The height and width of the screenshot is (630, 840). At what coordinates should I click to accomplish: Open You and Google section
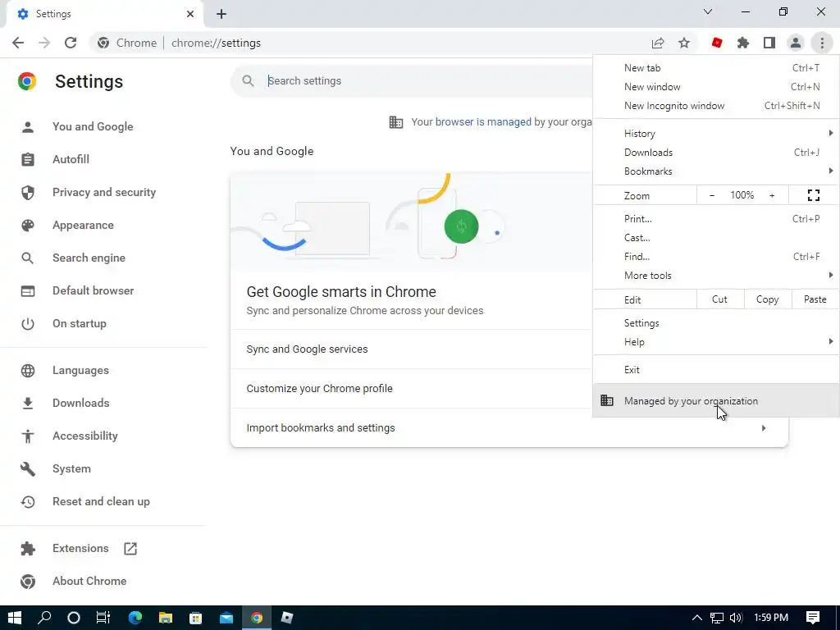[x=93, y=127]
